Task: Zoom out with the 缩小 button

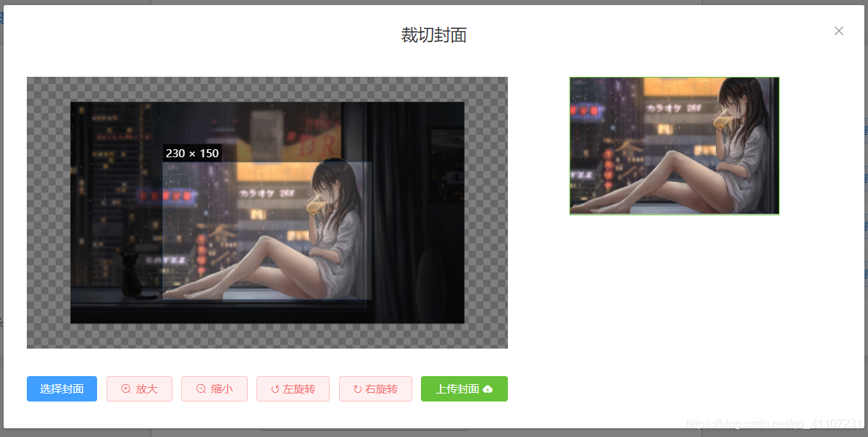Action: tap(214, 389)
